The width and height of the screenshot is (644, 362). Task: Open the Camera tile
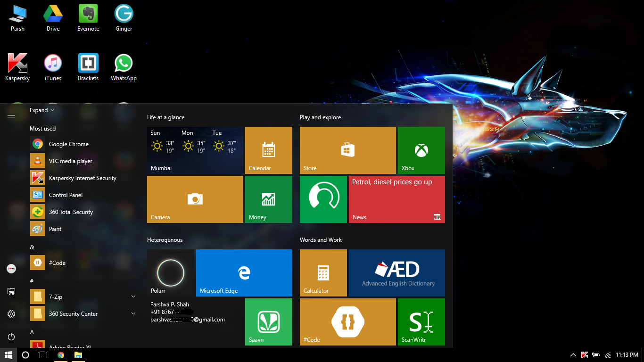click(x=195, y=199)
